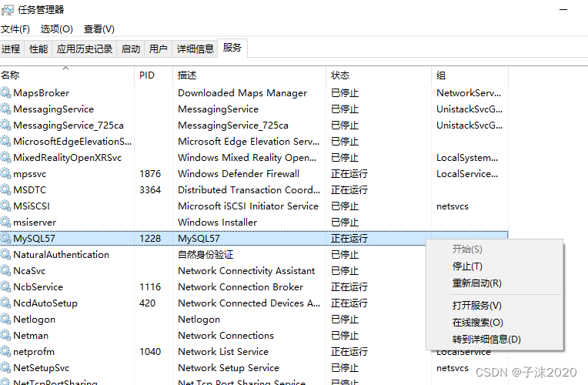The image size is (588, 385).
Task: Click group NetworkServ... in MapsBroker row
Action: point(469,92)
